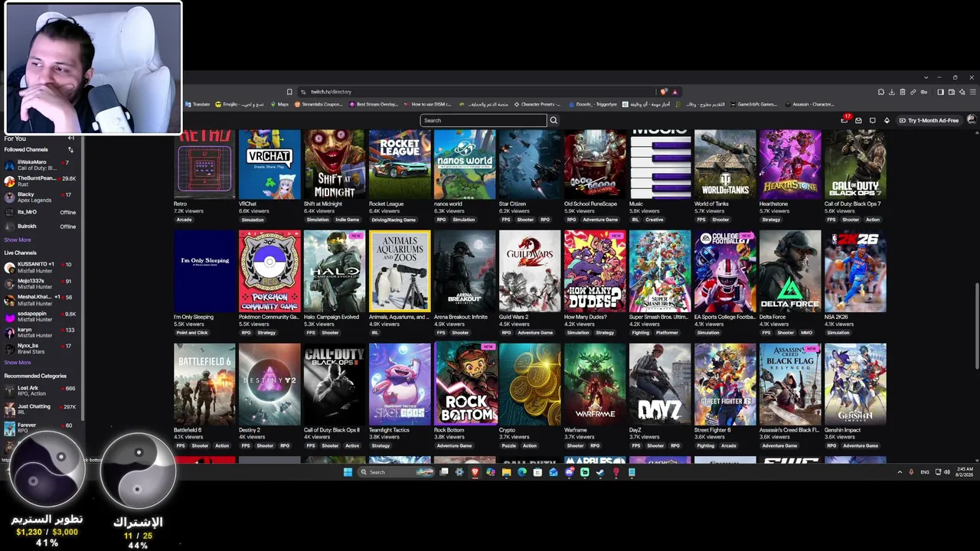Viewport: 980px width, 551px height.
Task: Click the microphone icon in system tray
Action: (911, 472)
